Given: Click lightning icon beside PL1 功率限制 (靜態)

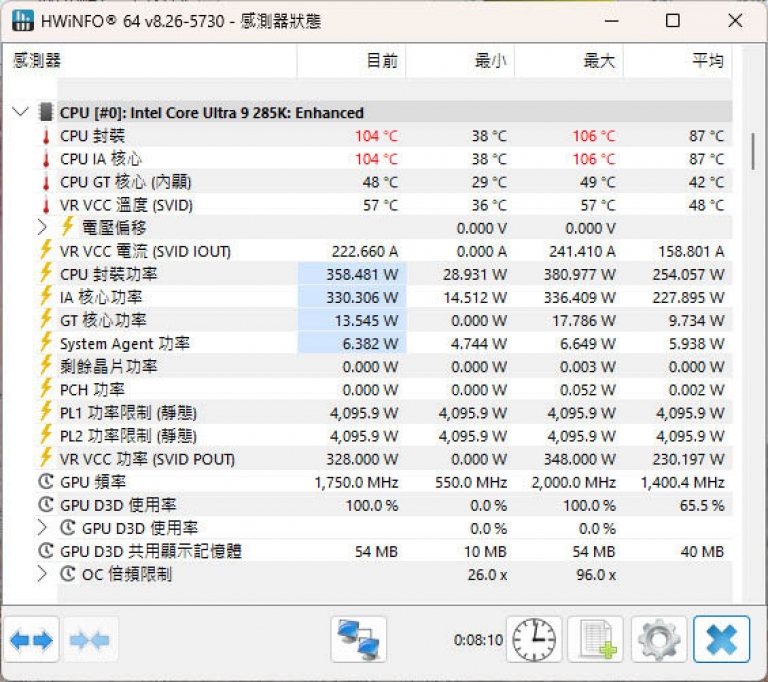Looking at the screenshot, I should click(46, 411).
